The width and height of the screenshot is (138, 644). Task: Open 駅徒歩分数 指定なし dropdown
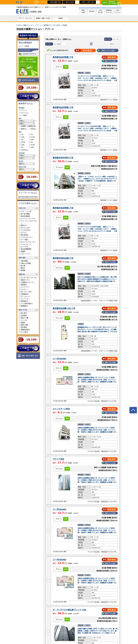tap(27, 169)
